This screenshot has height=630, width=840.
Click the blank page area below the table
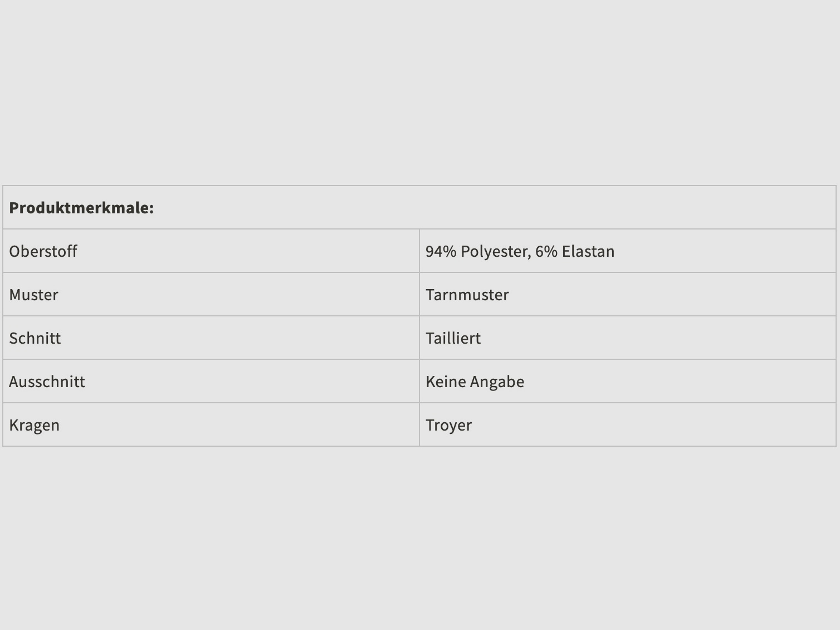(420, 535)
